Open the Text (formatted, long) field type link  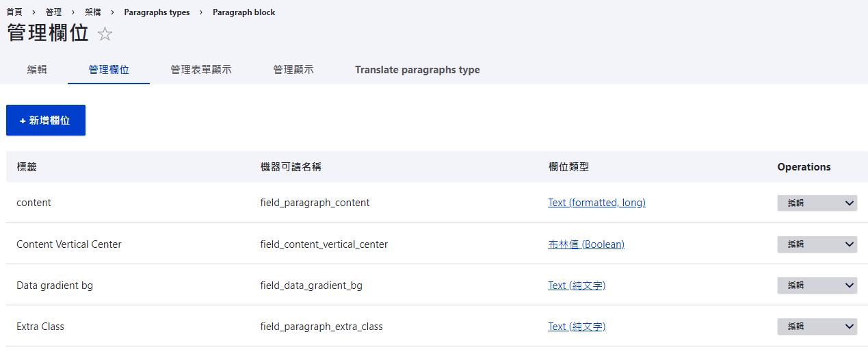596,203
